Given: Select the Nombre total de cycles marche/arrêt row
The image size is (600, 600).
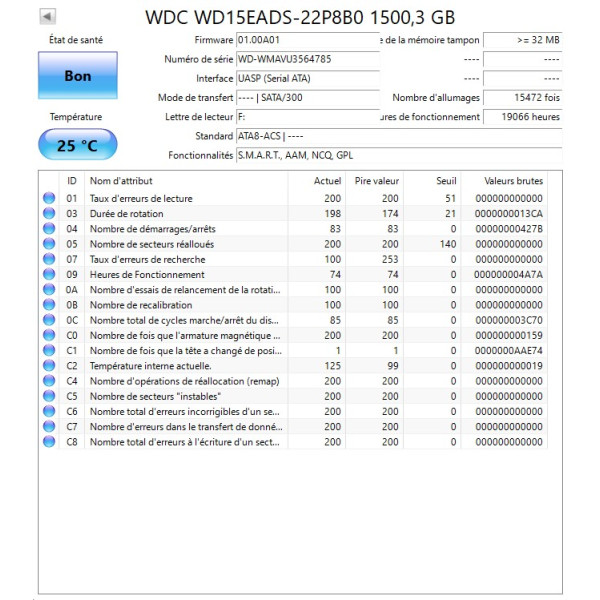Looking at the screenshot, I should 293,320.
